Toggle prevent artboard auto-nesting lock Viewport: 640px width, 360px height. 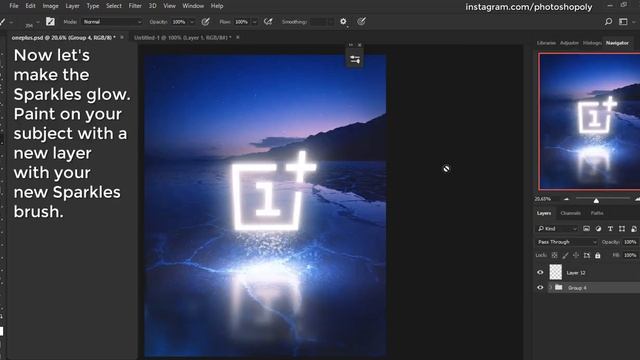click(587, 256)
